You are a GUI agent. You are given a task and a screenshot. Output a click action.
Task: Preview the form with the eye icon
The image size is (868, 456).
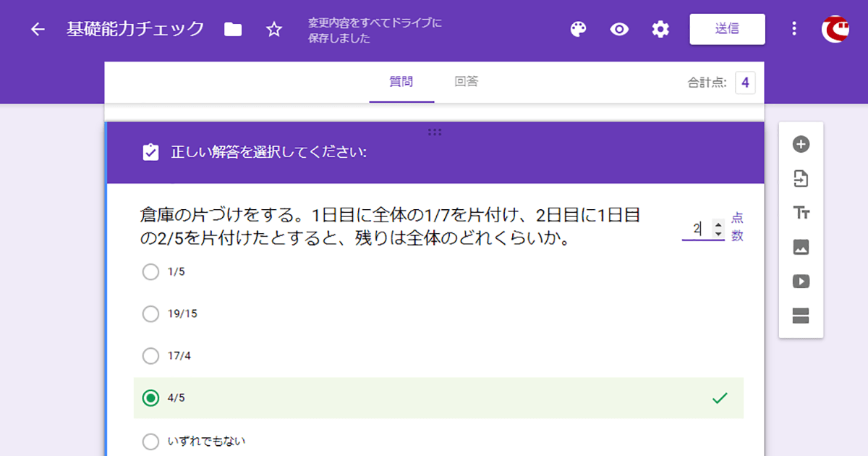coord(619,30)
